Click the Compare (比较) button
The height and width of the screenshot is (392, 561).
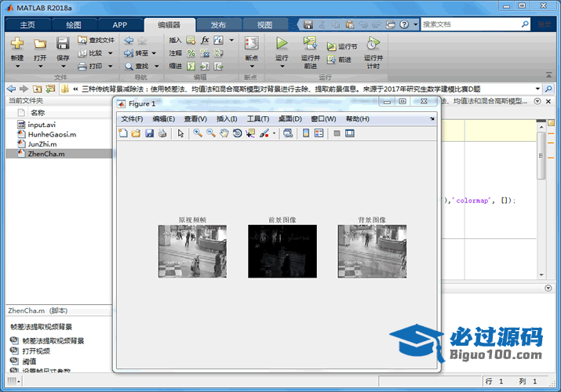[x=91, y=53]
